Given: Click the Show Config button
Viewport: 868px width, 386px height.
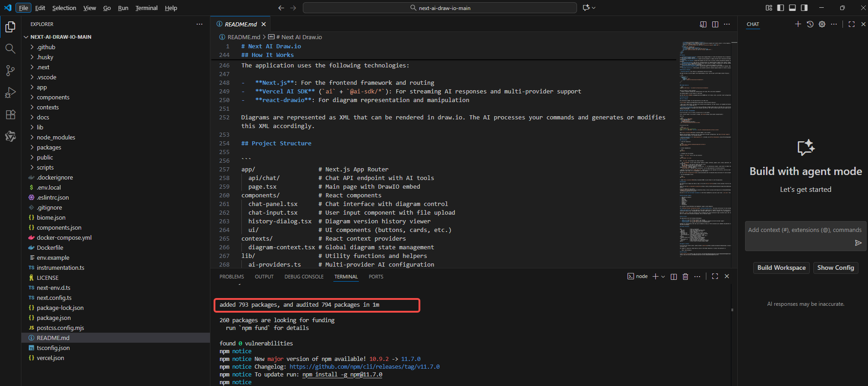Looking at the screenshot, I should pyautogui.click(x=836, y=268).
